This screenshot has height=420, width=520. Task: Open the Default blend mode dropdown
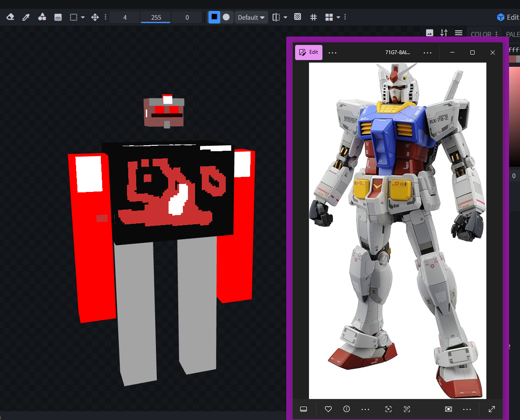[x=251, y=17]
